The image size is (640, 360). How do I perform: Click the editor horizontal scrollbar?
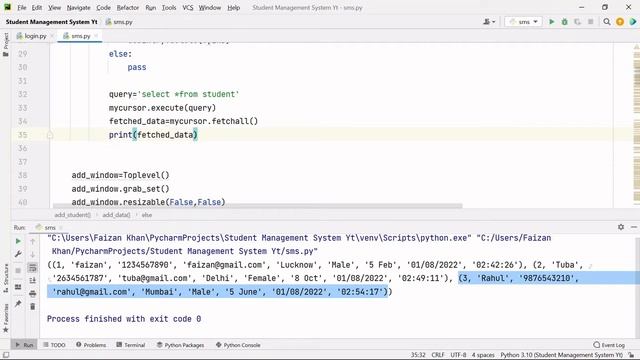coord(258,206)
